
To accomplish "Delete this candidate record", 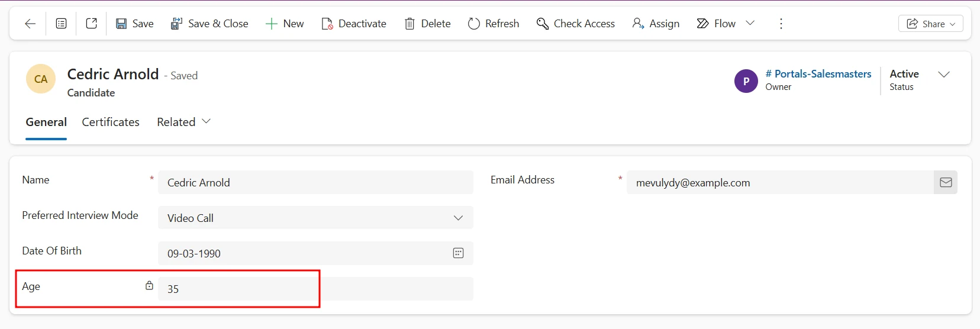I will coord(427,24).
